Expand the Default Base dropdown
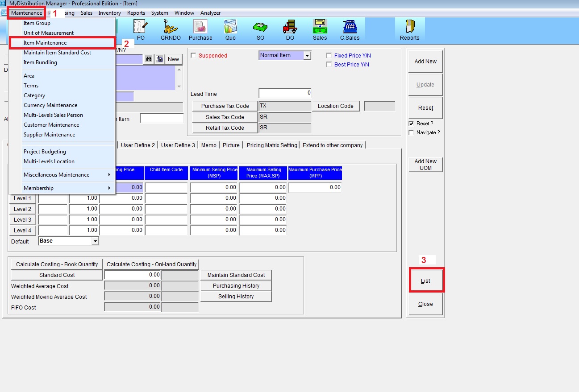 [x=95, y=241]
